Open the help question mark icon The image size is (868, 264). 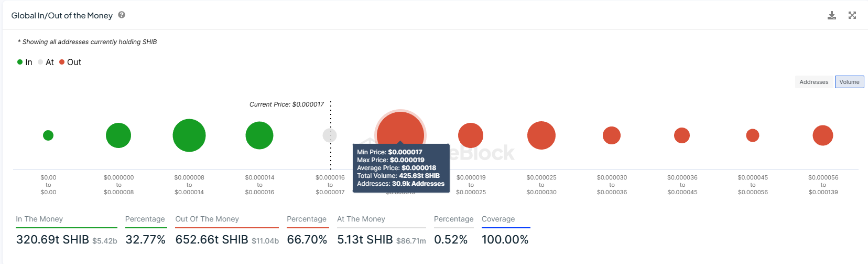click(122, 15)
